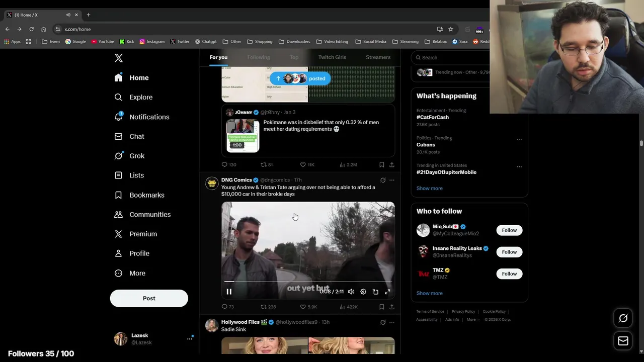Toggle picture-in-picture on video
This screenshot has height=362, width=644.
pos(375,292)
